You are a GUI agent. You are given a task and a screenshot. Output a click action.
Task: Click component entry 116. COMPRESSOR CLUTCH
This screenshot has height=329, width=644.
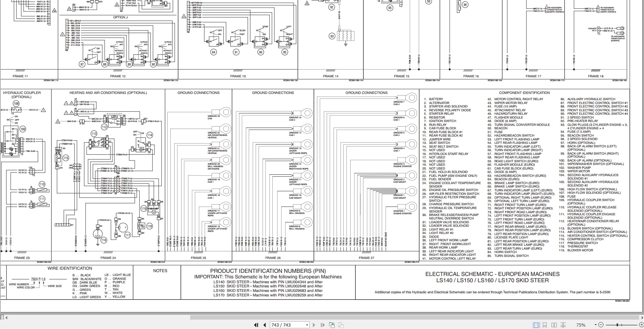[x=581, y=239]
